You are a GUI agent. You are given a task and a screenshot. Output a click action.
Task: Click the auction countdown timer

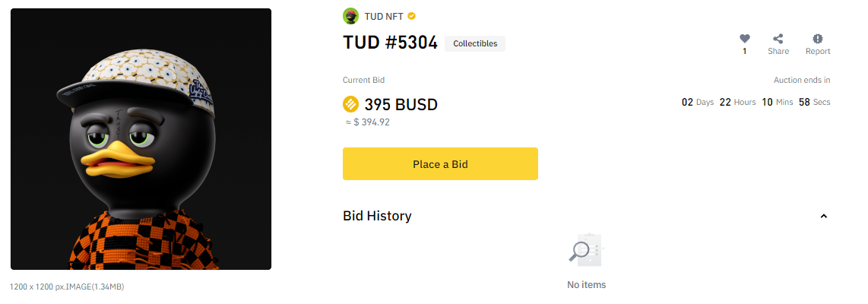[x=756, y=103]
